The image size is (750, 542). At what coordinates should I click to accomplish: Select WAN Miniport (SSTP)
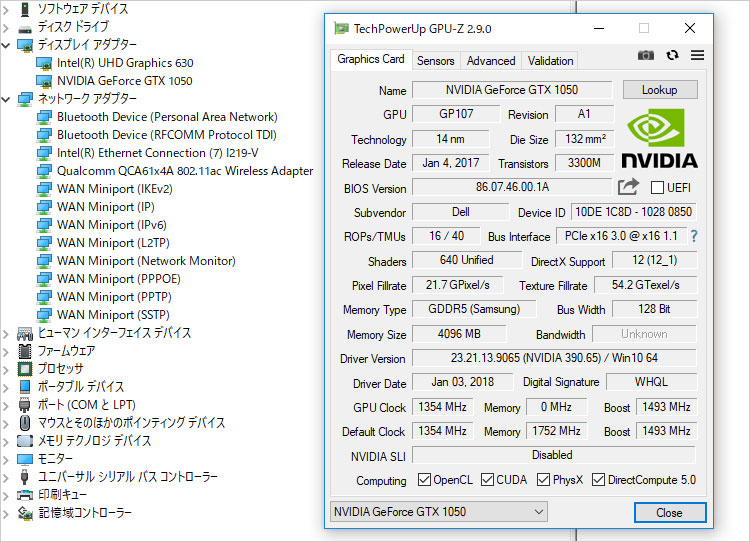pos(113,315)
